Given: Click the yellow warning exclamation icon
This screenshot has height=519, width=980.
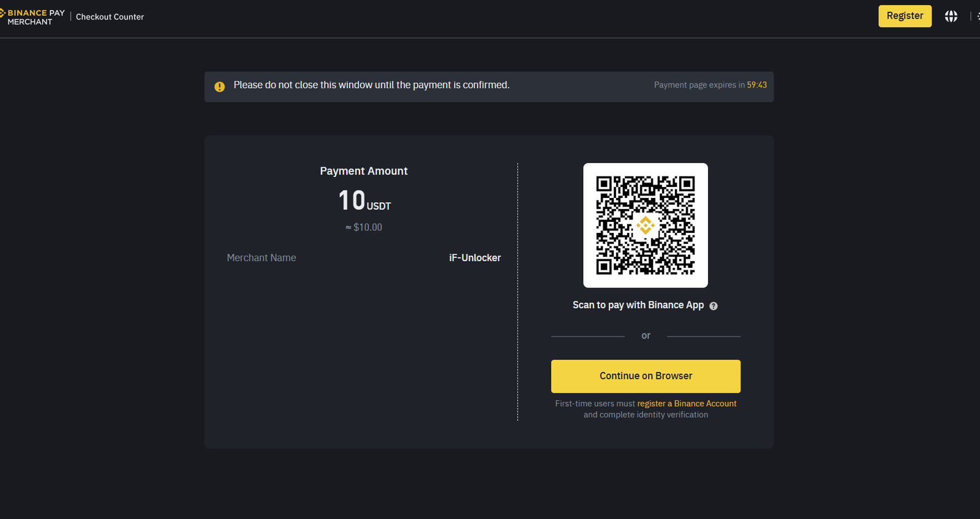Looking at the screenshot, I should click(x=219, y=86).
